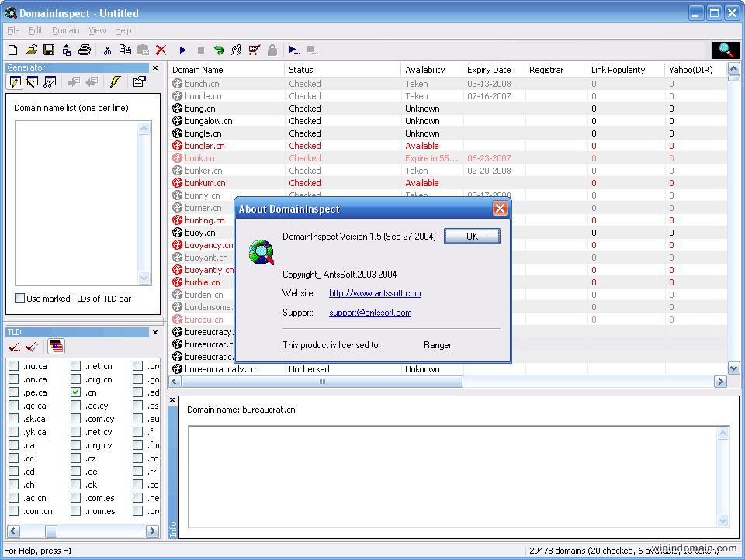Click the support@antssoft.com email link

coord(370,313)
